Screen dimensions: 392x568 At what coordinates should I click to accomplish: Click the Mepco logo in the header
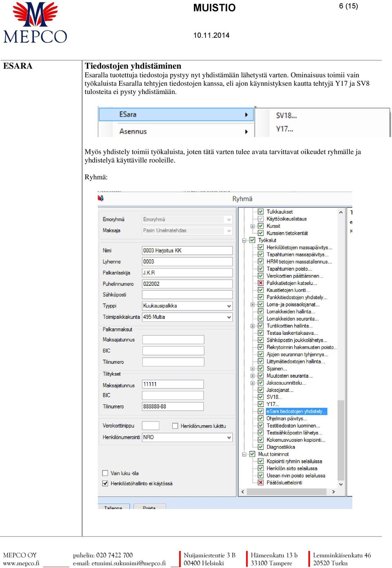click(x=35, y=22)
